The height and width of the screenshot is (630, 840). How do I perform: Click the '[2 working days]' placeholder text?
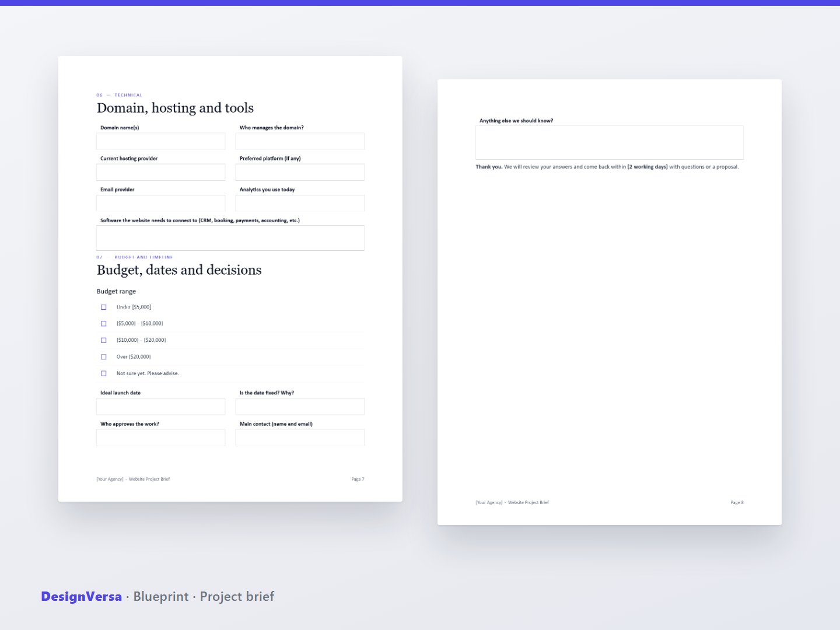pos(647,167)
